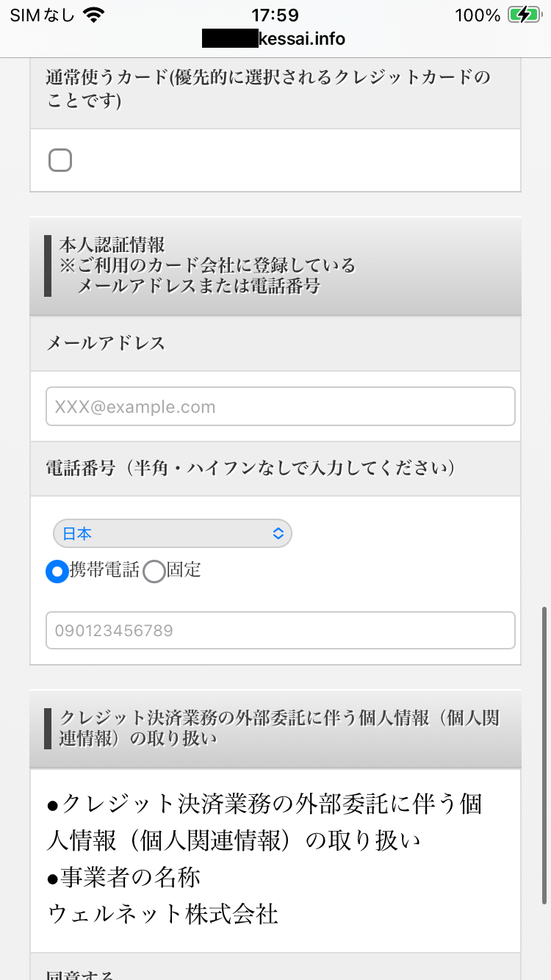This screenshot has height=980, width=551.
Task: Tap the メールアドレス input field
Action: pos(281,406)
